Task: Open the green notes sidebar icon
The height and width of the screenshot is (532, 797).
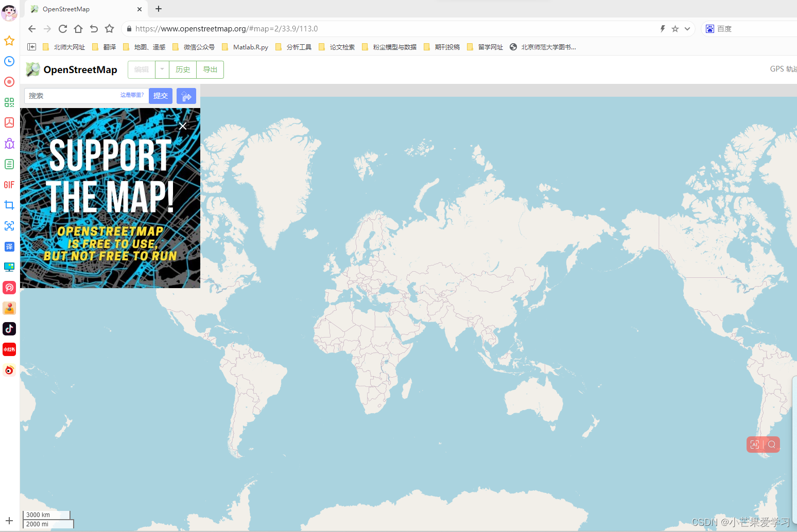Action: [9, 164]
